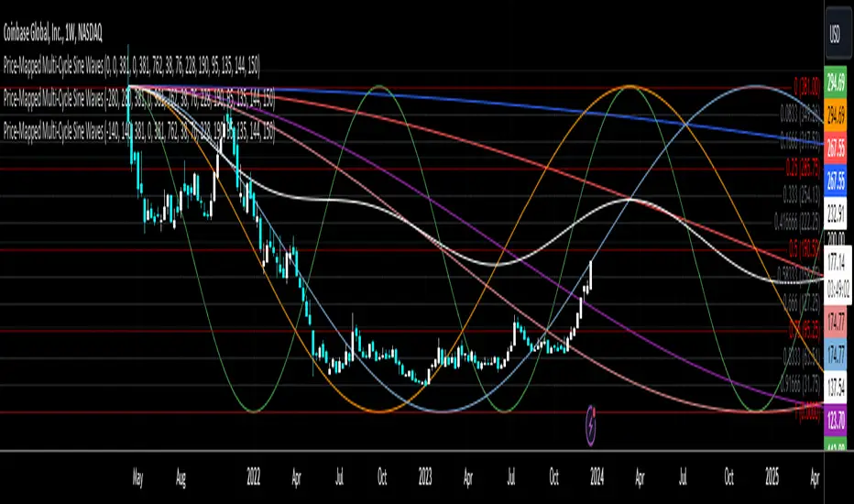Click the orange 294.69 price label
Screen dimensions: 854x504
click(x=836, y=115)
